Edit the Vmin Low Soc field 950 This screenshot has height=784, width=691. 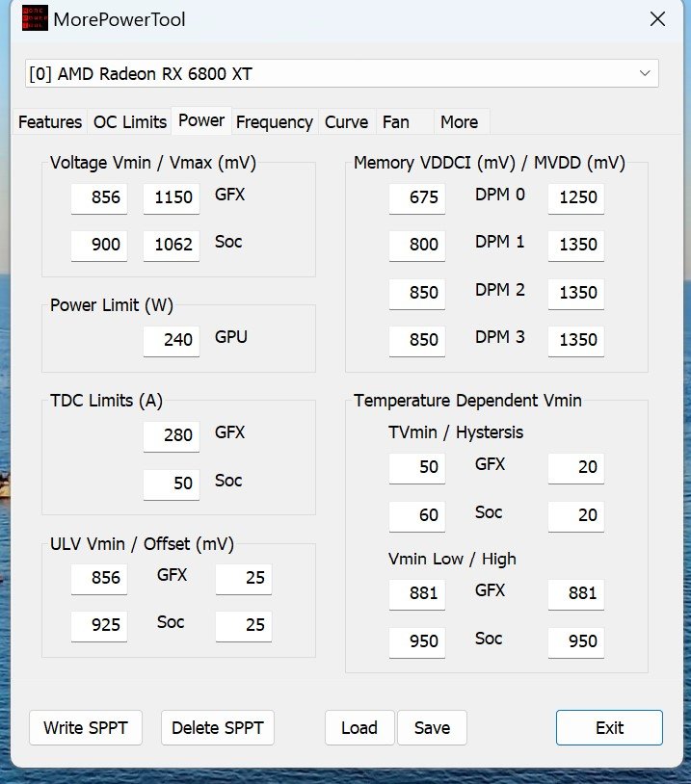[416, 642]
